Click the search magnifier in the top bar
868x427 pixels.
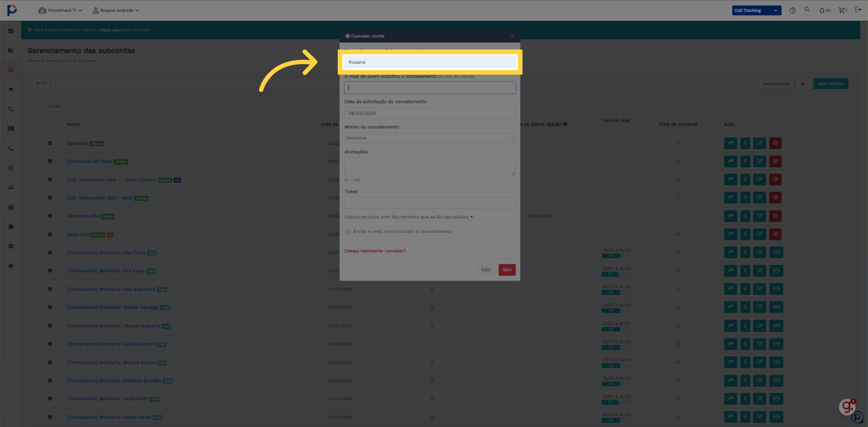(807, 9)
